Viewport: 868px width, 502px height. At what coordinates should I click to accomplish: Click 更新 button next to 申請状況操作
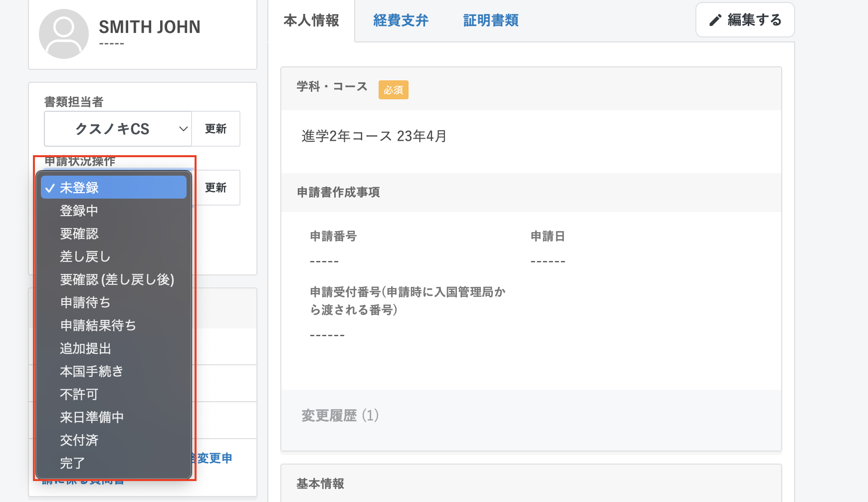[x=216, y=188]
